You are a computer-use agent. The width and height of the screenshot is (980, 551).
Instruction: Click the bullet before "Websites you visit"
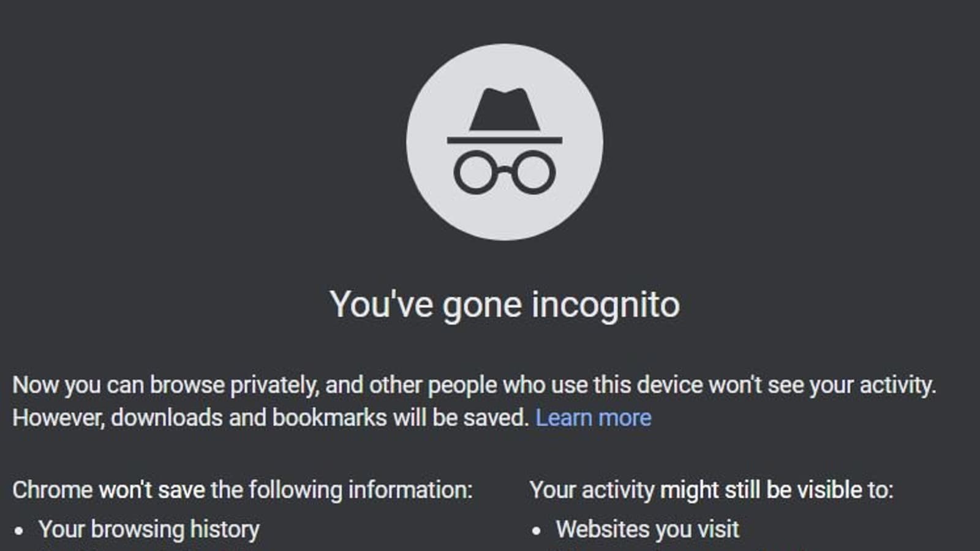tap(537, 531)
